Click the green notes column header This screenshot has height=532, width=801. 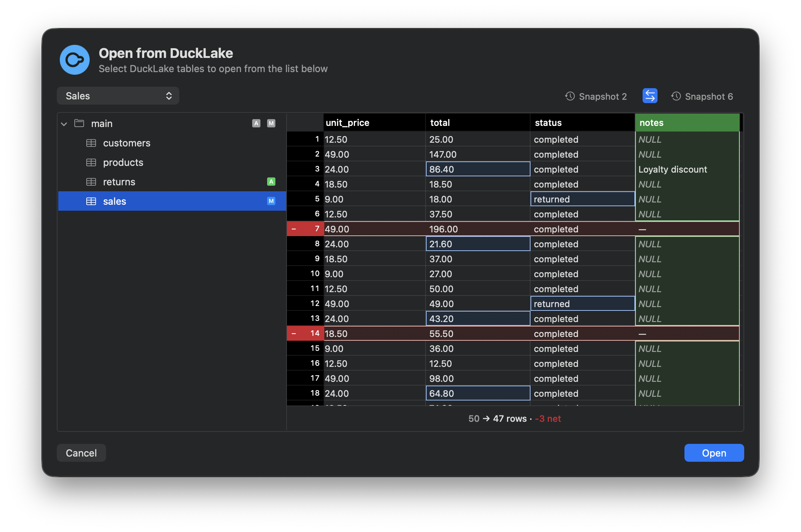(687, 123)
